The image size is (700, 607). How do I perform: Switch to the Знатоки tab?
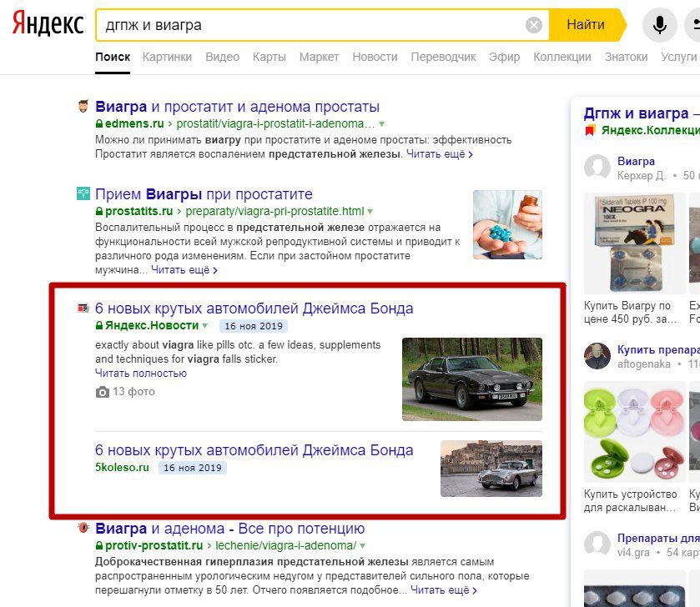626,57
